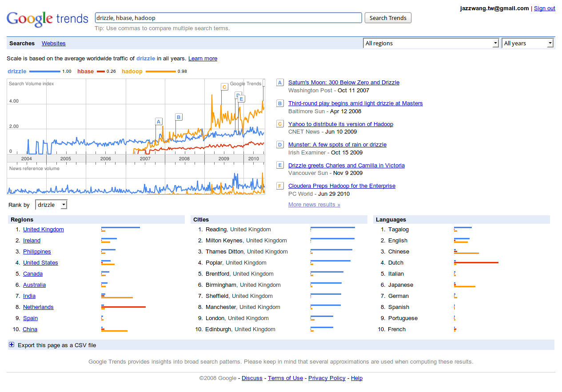Open United Kingdom region link
This screenshot has height=392, width=562.
pyautogui.click(x=44, y=230)
